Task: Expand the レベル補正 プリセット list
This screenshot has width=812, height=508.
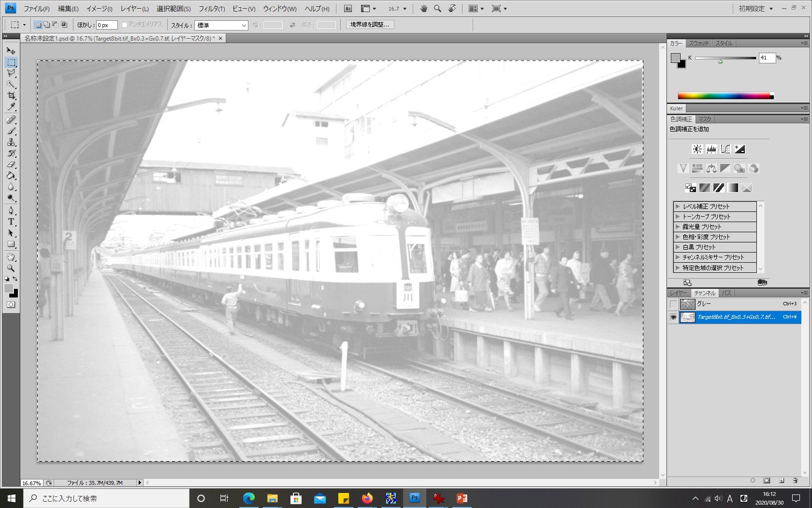Action: point(678,206)
